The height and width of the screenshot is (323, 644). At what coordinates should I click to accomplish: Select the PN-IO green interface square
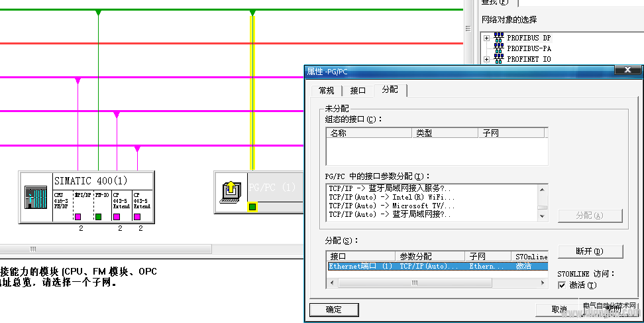(x=98, y=216)
